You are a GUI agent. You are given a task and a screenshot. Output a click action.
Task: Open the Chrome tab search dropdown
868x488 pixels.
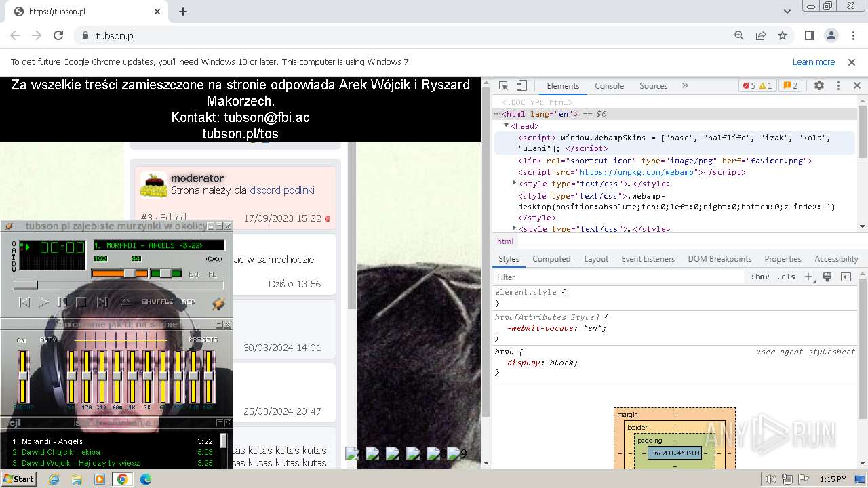[x=787, y=12]
